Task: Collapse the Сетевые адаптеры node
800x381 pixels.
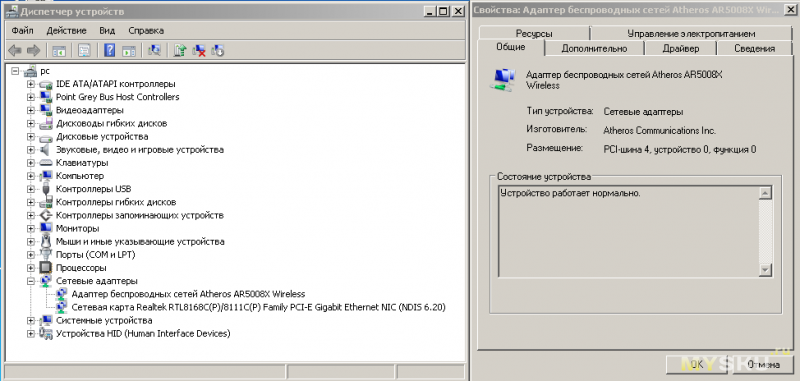Action: (31, 281)
